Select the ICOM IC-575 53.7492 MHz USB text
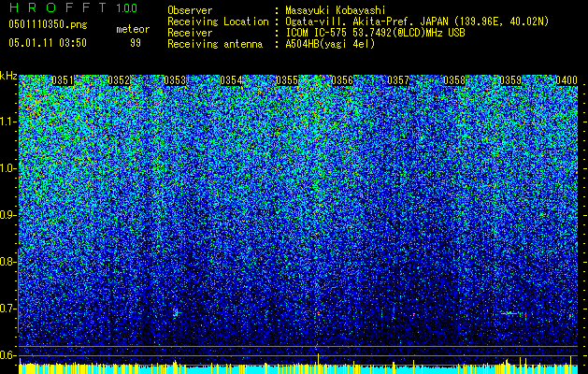Viewport: 588px width, 374px height. coord(375,33)
